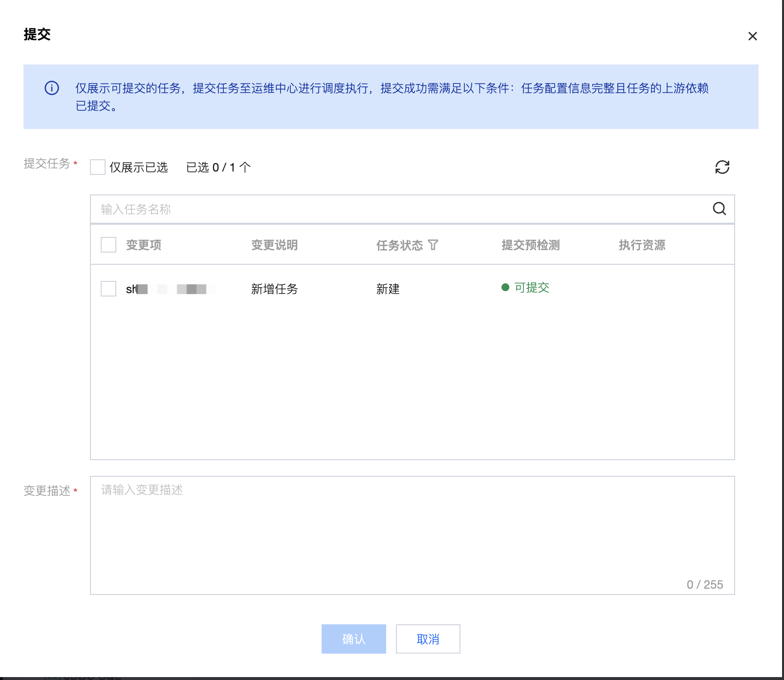Screen dimensions: 784x680
Task: Click the 可提交 status text
Action: tap(532, 288)
